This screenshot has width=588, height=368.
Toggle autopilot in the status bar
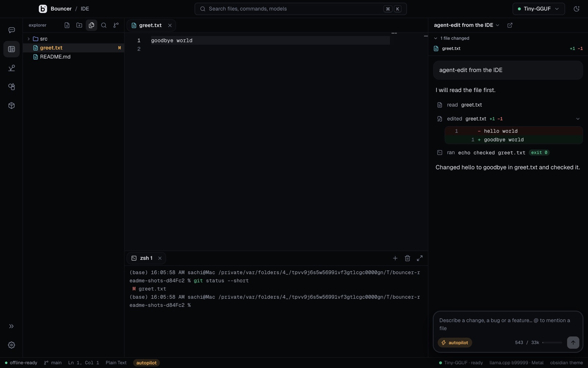pos(146,363)
